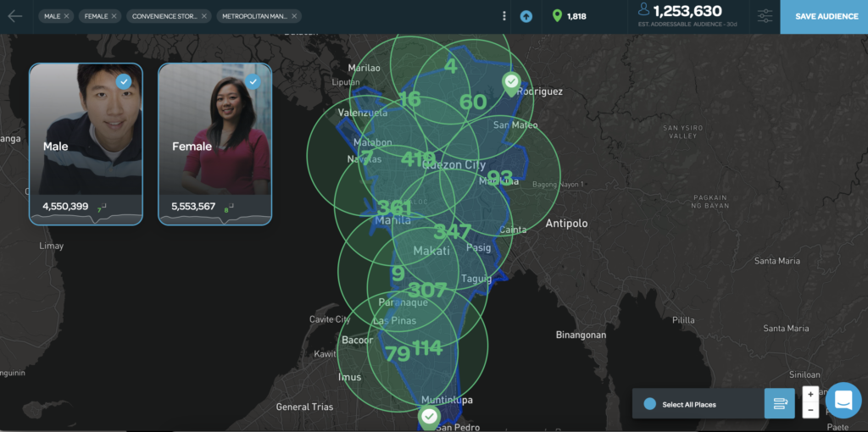
Task: Click the San Mateo map label
Action: (x=515, y=125)
